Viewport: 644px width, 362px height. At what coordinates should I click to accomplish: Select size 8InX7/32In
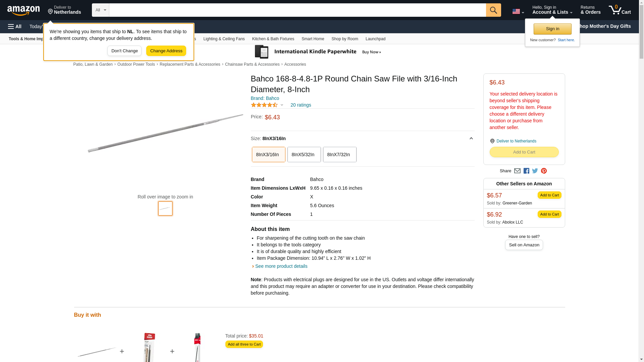tap(339, 155)
